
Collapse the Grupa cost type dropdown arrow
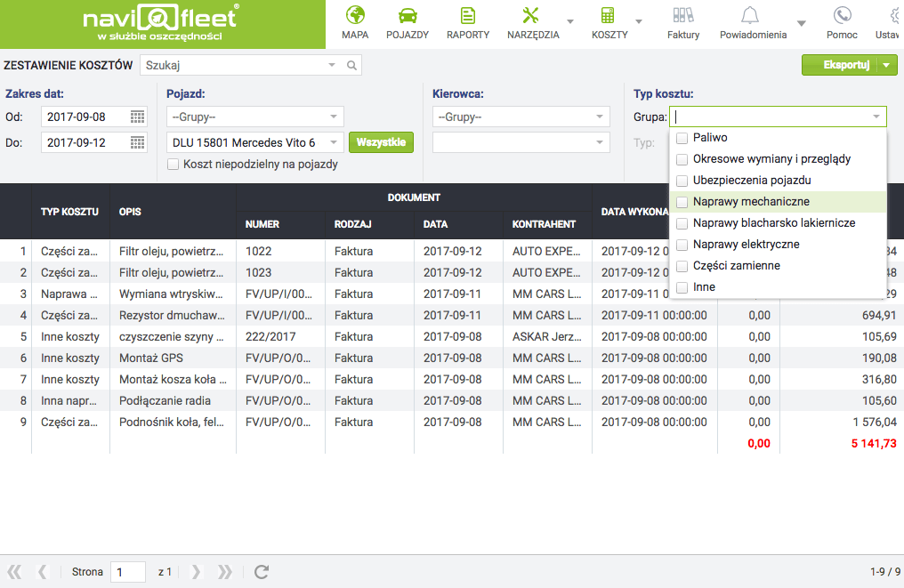[x=876, y=117]
